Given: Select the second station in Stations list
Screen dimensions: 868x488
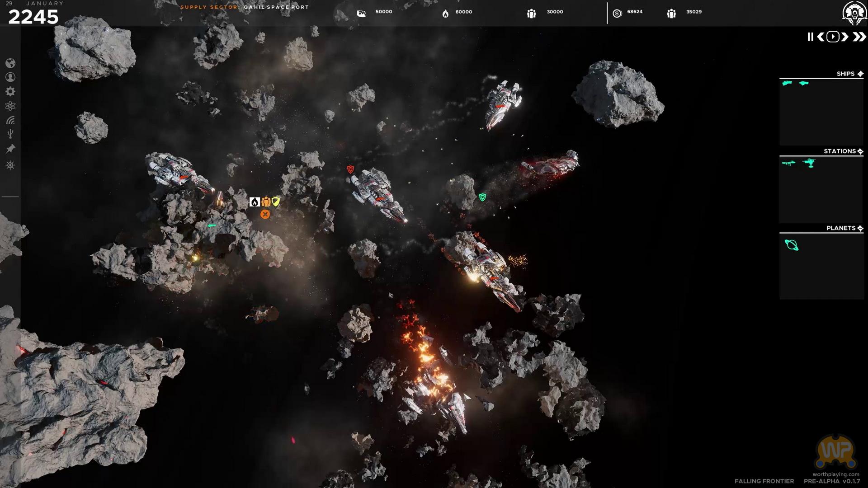Looking at the screenshot, I should pyautogui.click(x=809, y=163).
